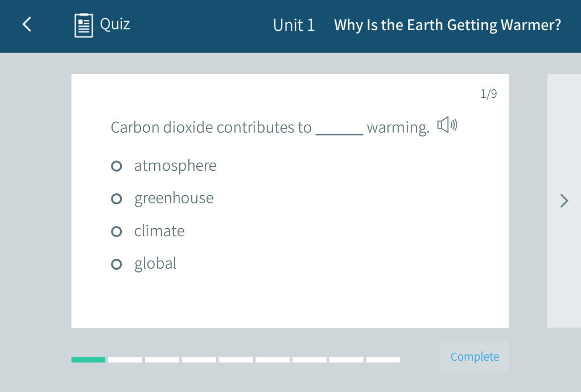Jump to the last progress bar segment
Viewport: 581px width, 392px height.
coord(383,360)
